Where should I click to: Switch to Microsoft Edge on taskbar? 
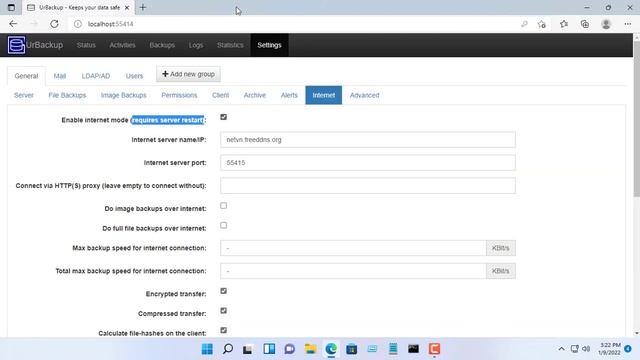coord(331,349)
